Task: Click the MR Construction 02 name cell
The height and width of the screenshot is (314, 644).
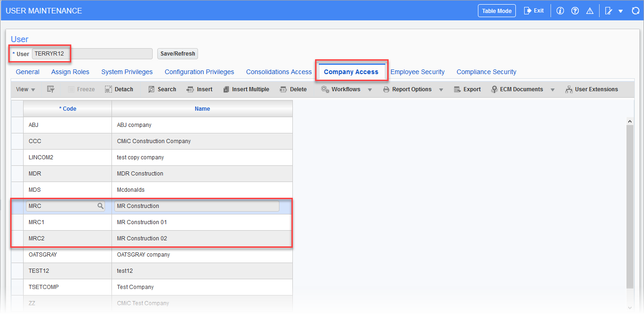Action: click(x=202, y=239)
